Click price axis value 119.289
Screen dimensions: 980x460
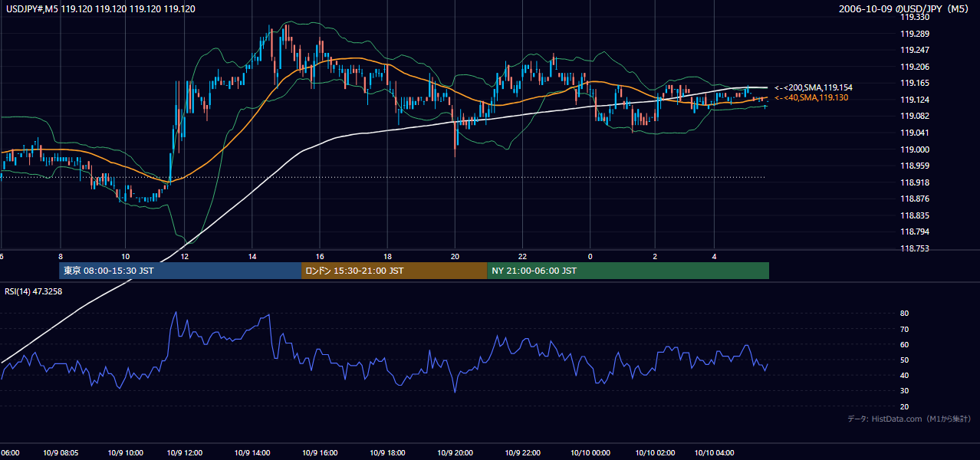[915, 34]
